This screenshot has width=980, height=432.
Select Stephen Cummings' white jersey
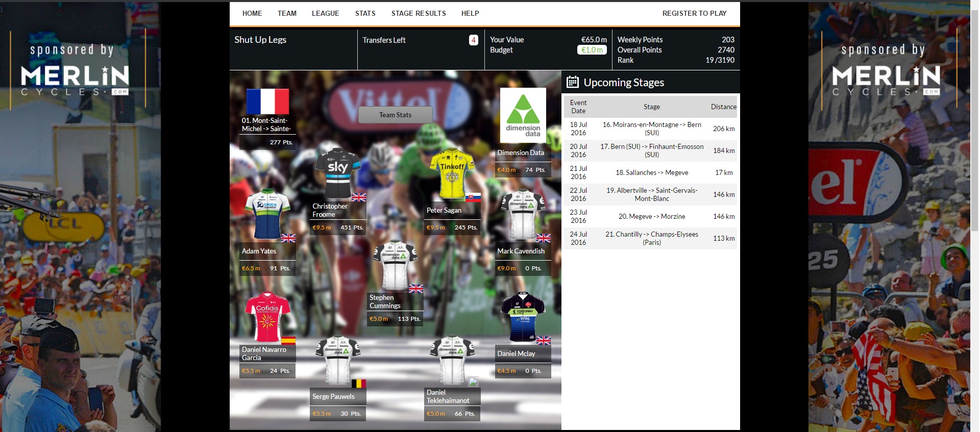pyautogui.click(x=395, y=265)
